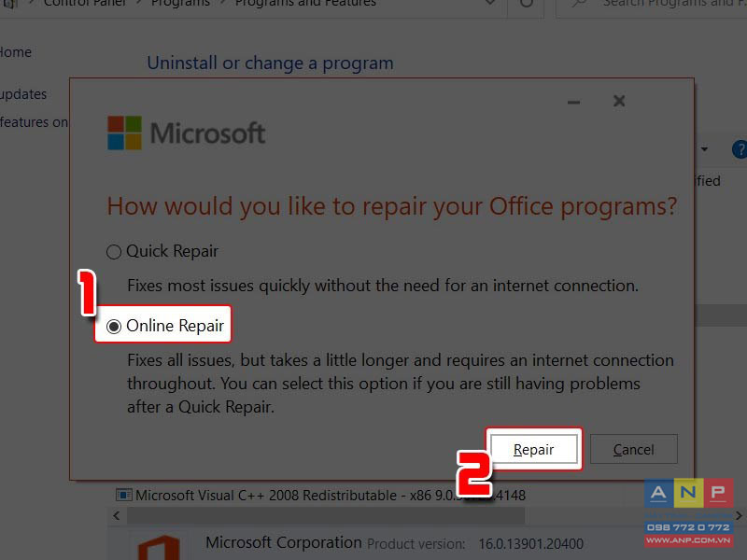Click the Microsoft four-square logo
The image size is (747, 560).
point(124,133)
